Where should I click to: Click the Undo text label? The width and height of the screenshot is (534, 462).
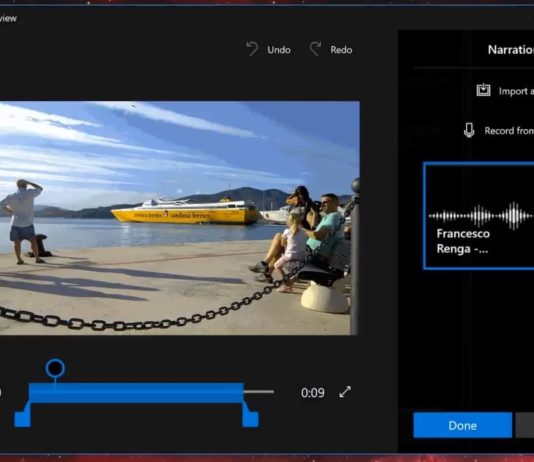tap(279, 50)
